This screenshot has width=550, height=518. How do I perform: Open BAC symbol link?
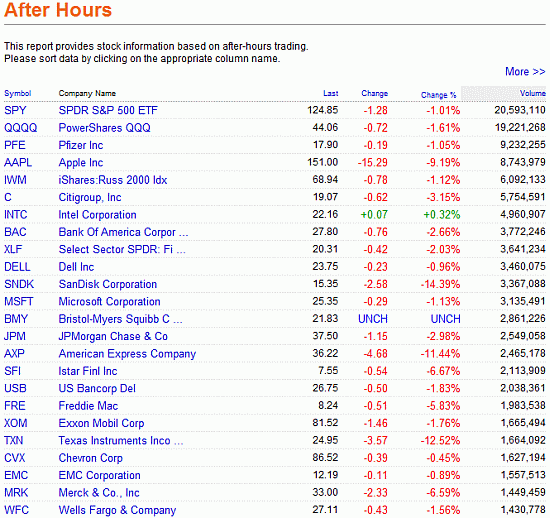[x=15, y=232]
